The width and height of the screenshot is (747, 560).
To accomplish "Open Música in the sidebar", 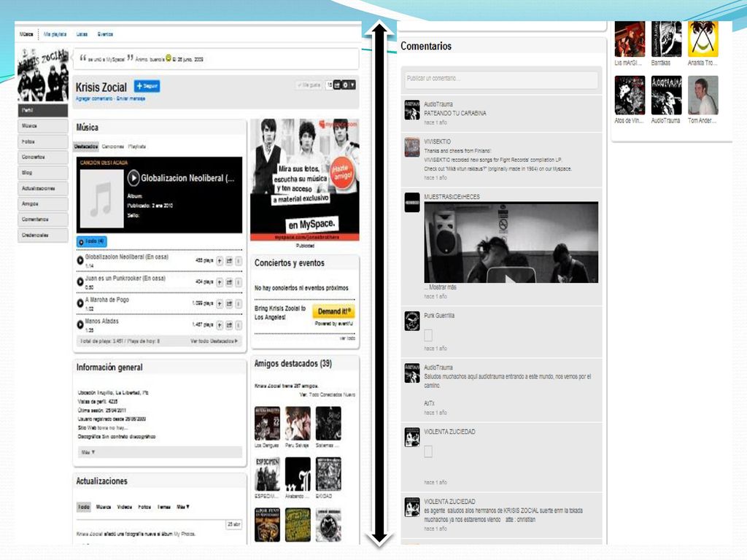I will [x=43, y=125].
